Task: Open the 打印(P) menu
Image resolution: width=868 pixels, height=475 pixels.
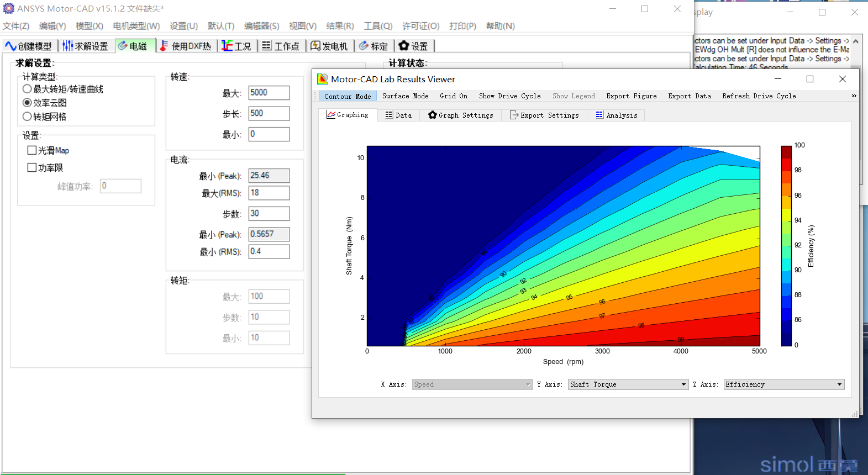Action: point(462,26)
